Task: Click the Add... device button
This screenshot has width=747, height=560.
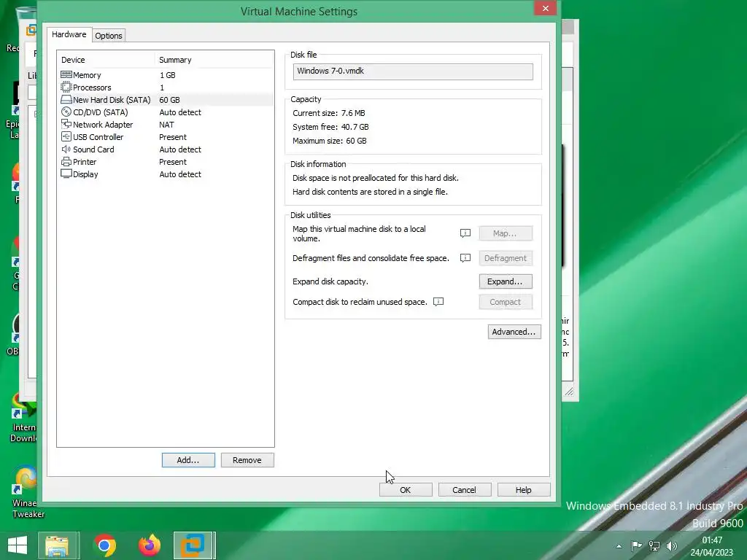Action: (188, 460)
